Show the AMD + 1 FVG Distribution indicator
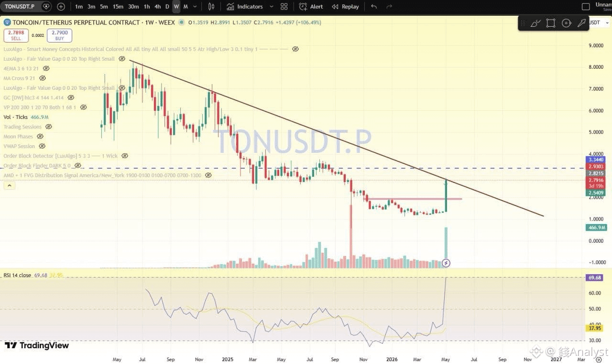The image size is (612, 364). (208, 175)
